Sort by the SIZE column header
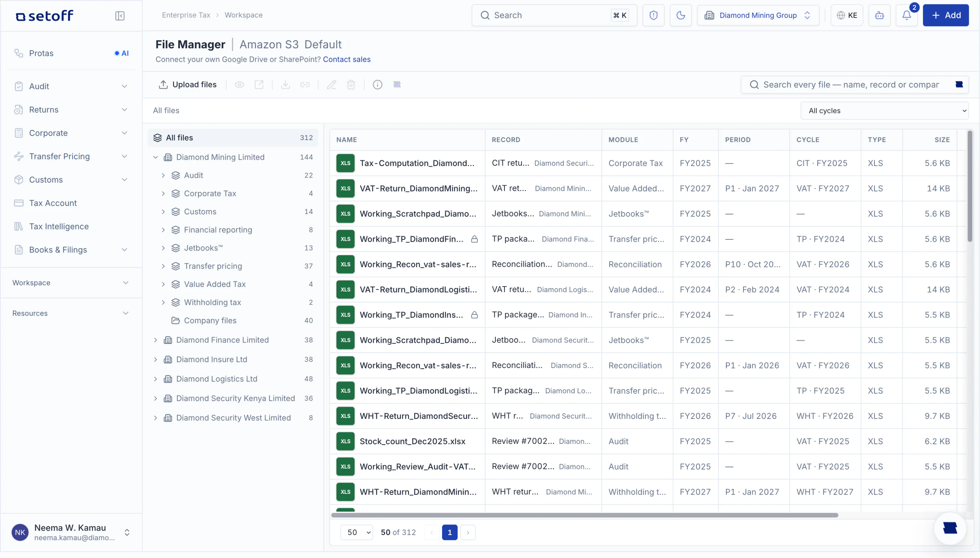 [942, 140]
